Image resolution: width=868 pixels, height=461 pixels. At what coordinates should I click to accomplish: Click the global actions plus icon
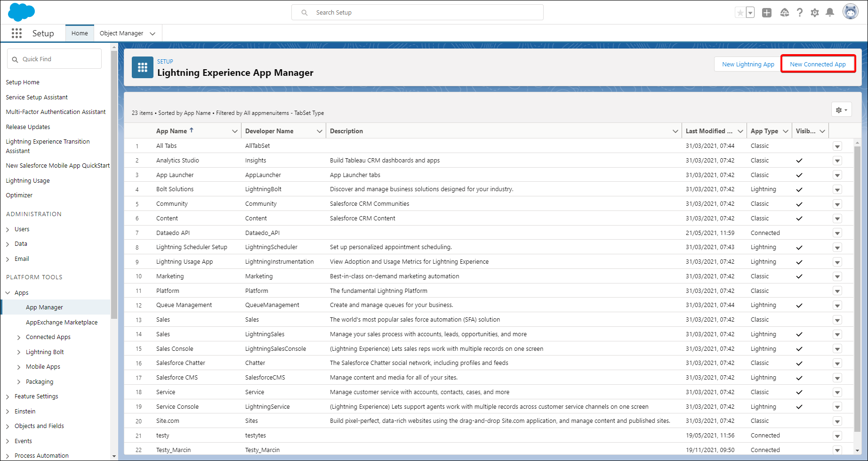(767, 13)
